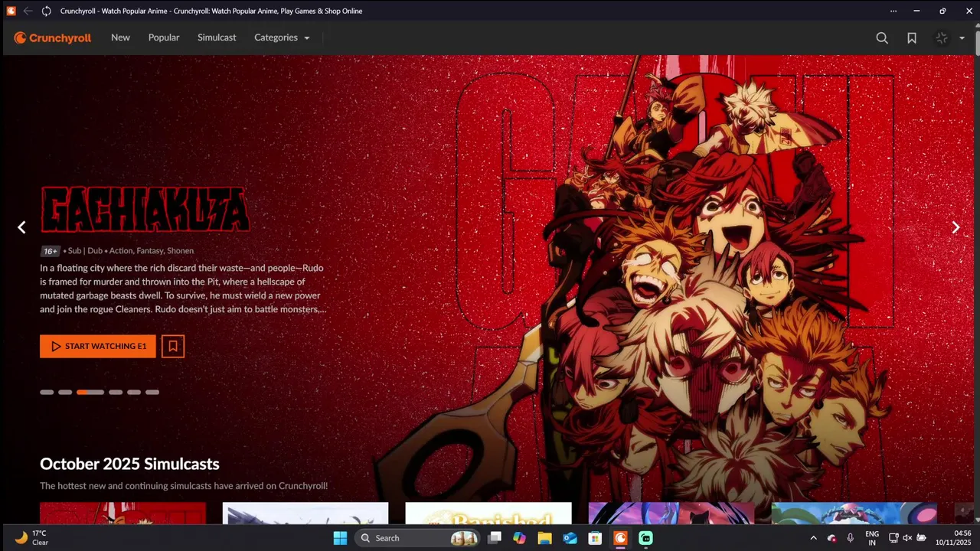Select the second carousel indicator
Image resolution: width=980 pixels, height=551 pixels.
pyautogui.click(x=65, y=392)
